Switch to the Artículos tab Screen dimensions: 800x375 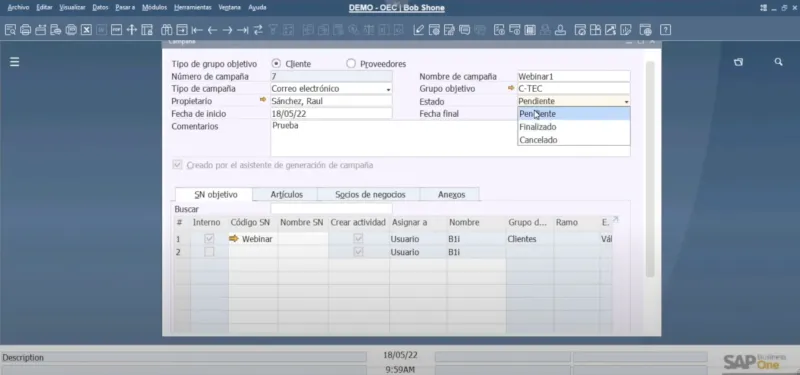287,194
